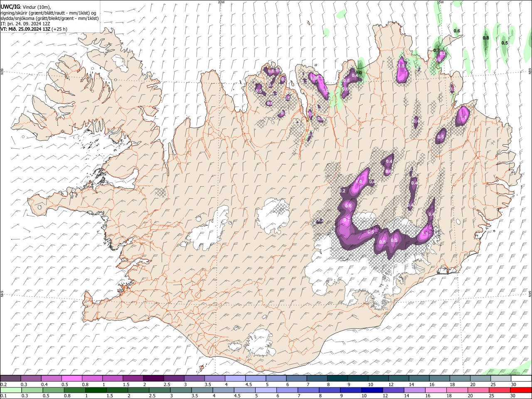Viewport: 532px width, 399px height.
Task: Click the bright pink 0.5–0.8 snow legend swatch
Action: click(71, 379)
